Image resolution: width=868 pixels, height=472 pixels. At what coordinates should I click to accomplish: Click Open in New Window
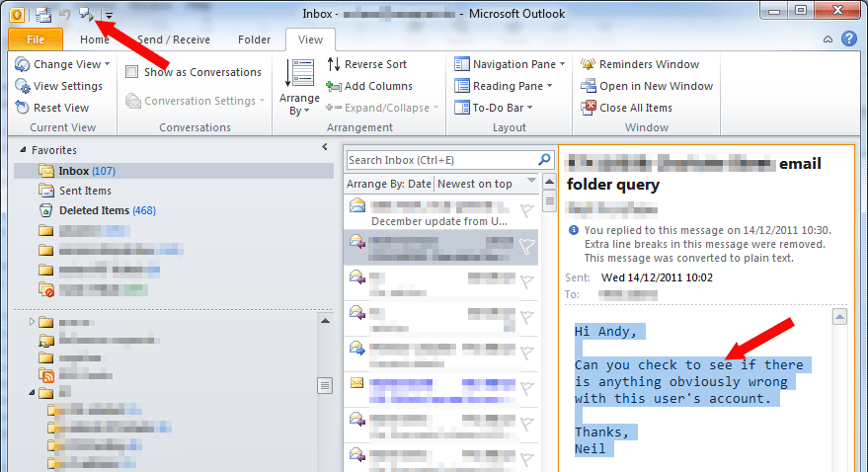pos(647,86)
